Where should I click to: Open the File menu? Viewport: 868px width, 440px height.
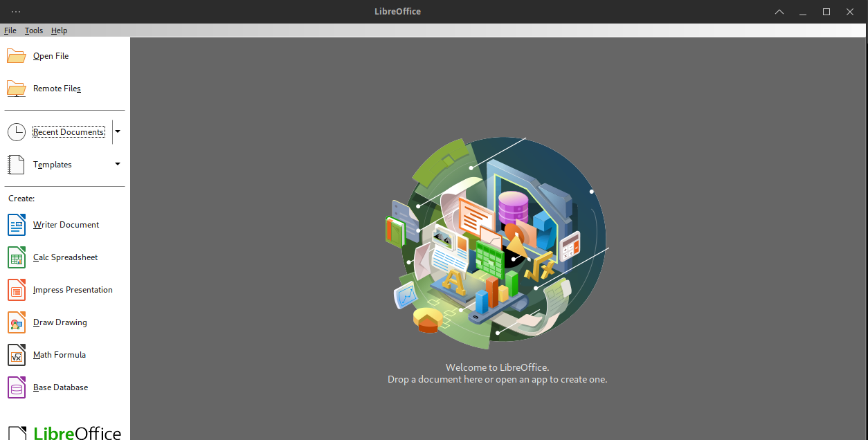10,30
